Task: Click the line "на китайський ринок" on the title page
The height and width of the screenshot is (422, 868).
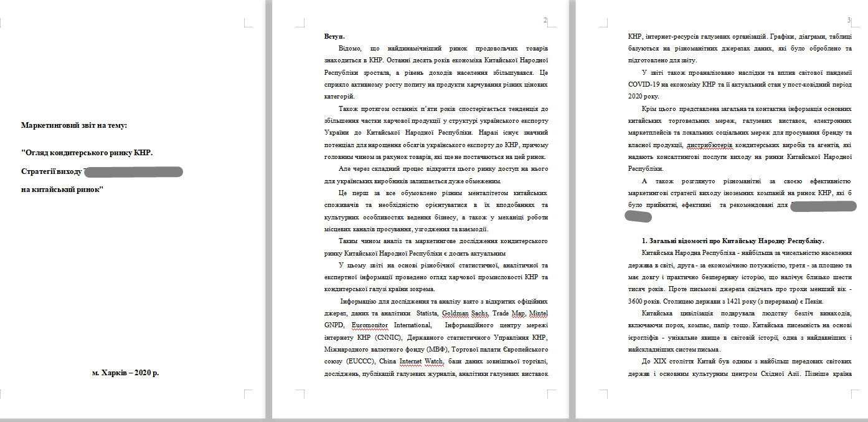Action: [62, 189]
